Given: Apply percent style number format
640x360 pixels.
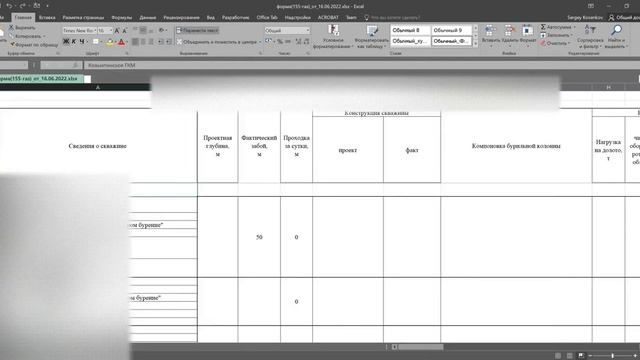Looking at the screenshot, I should [x=280, y=42].
